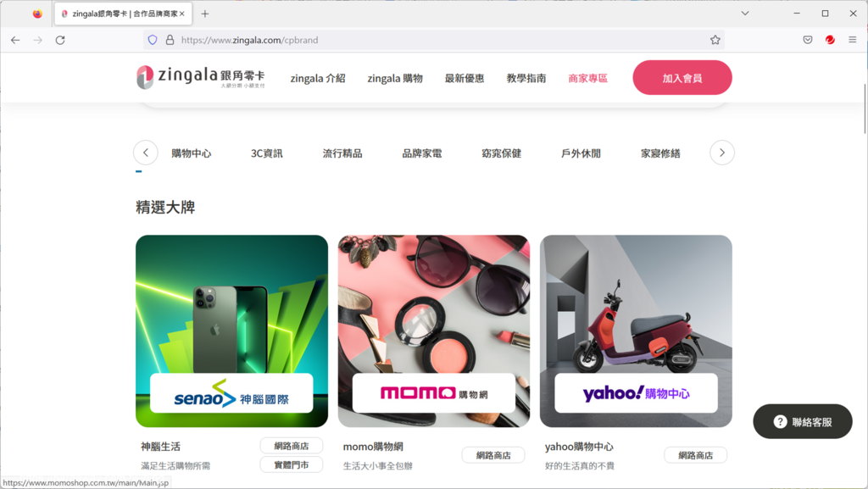868x489 pixels.
Task: Click the 聯絡客服 help button
Action: pyautogui.click(x=803, y=421)
